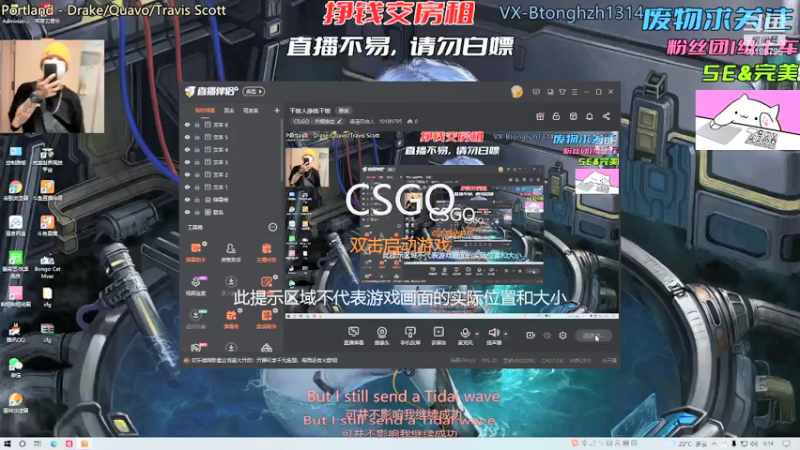
Task: Hide the 文本 2 source layer
Action: tap(187, 174)
